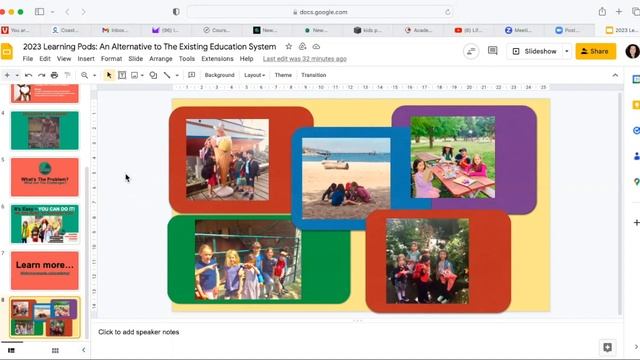Open the Arrange menu
The height and width of the screenshot is (360, 640).
pyautogui.click(x=161, y=59)
